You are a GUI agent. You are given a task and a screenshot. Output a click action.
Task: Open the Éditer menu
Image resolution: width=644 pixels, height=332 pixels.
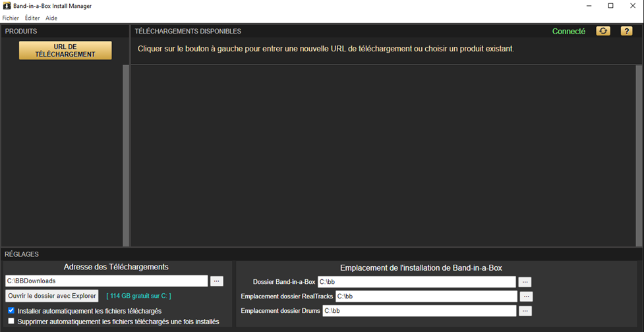(x=32, y=18)
